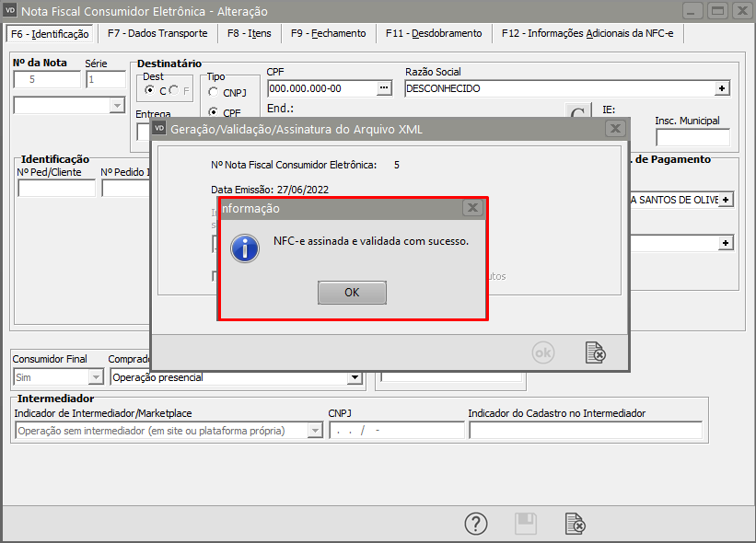Click the blue information icon
This screenshot has width=756, height=543.
[x=245, y=248]
